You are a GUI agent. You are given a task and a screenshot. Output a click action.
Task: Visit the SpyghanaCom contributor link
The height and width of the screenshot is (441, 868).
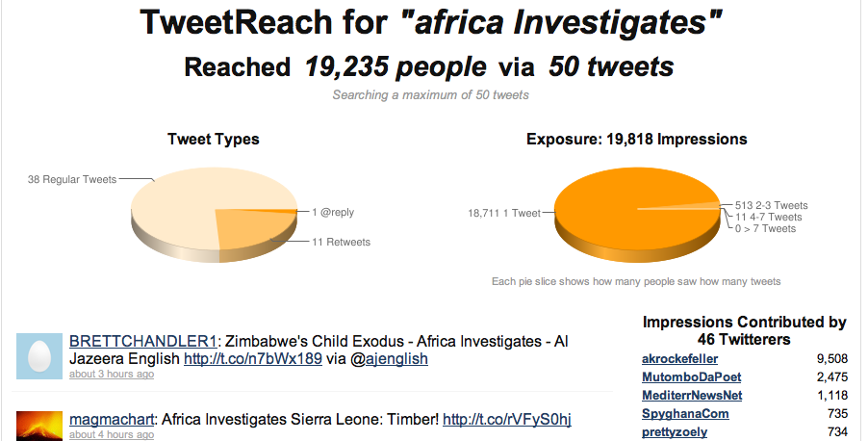click(685, 414)
